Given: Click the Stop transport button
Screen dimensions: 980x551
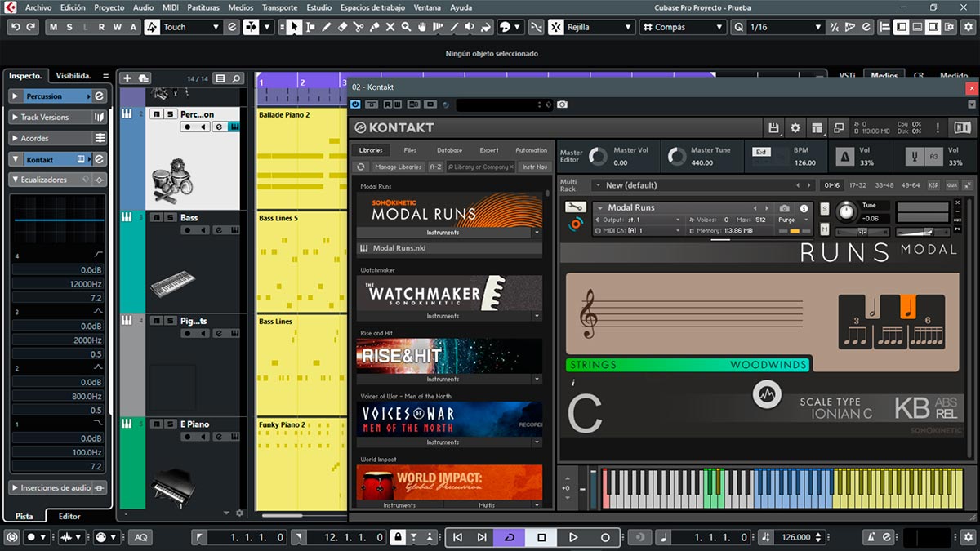Looking at the screenshot, I should [541, 537].
